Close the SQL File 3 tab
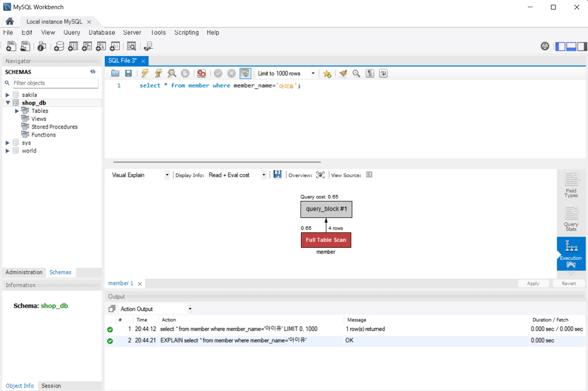 pos(143,61)
